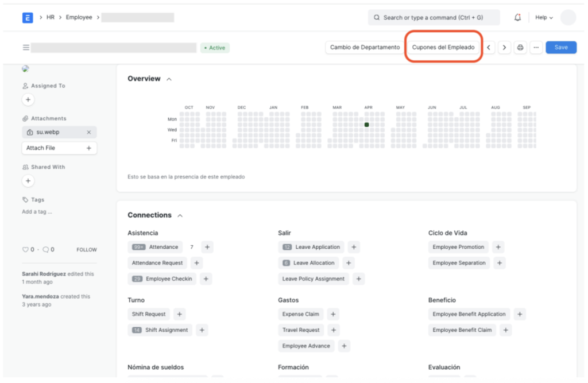
Task: Remove the su.webp attachment
Action: pyautogui.click(x=89, y=132)
